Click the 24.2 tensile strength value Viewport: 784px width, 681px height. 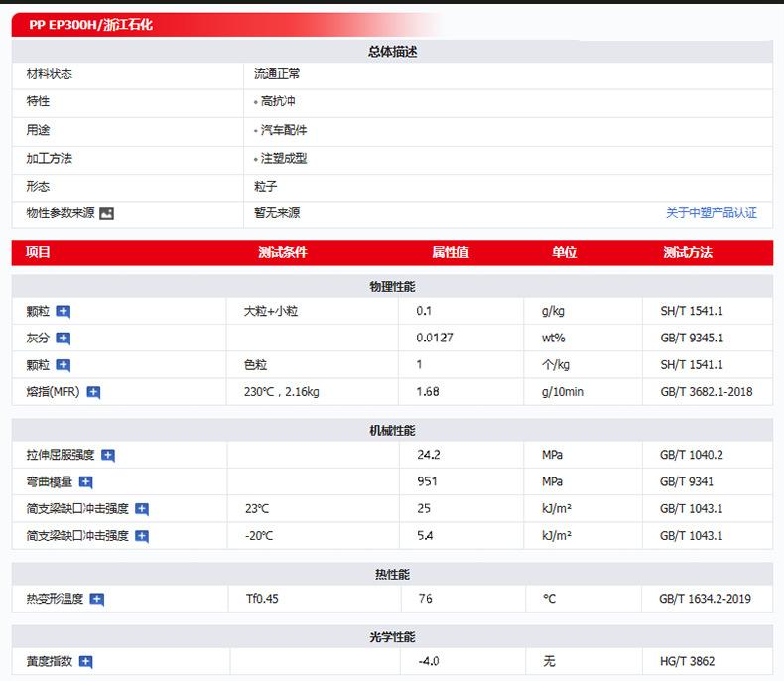click(429, 455)
